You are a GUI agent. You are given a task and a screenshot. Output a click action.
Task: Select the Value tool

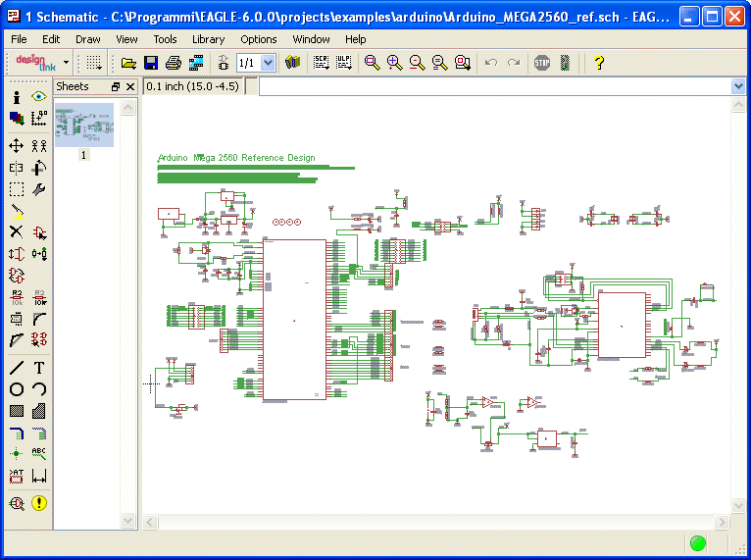click(x=39, y=297)
